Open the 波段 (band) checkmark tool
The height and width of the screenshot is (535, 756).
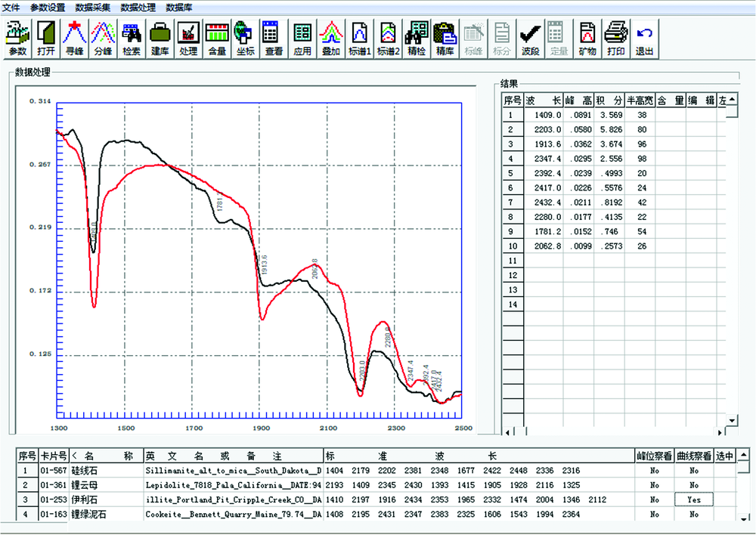point(530,38)
